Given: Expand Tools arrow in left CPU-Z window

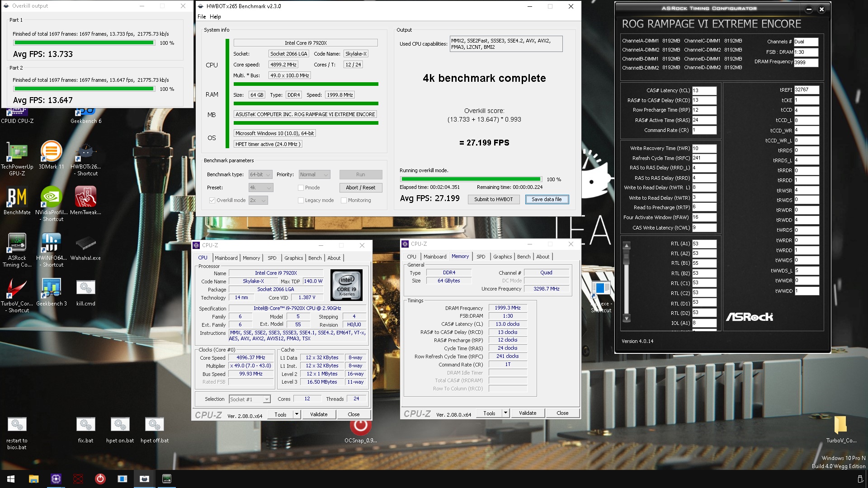Looking at the screenshot, I should (x=297, y=414).
